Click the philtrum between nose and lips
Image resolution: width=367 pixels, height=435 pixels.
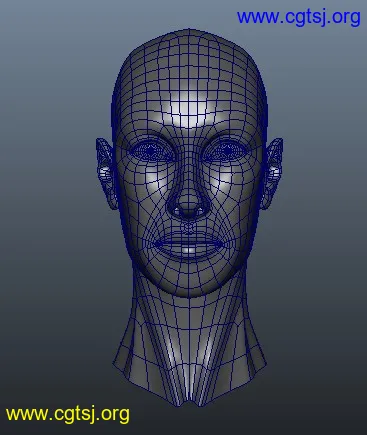(x=189, y=227)
